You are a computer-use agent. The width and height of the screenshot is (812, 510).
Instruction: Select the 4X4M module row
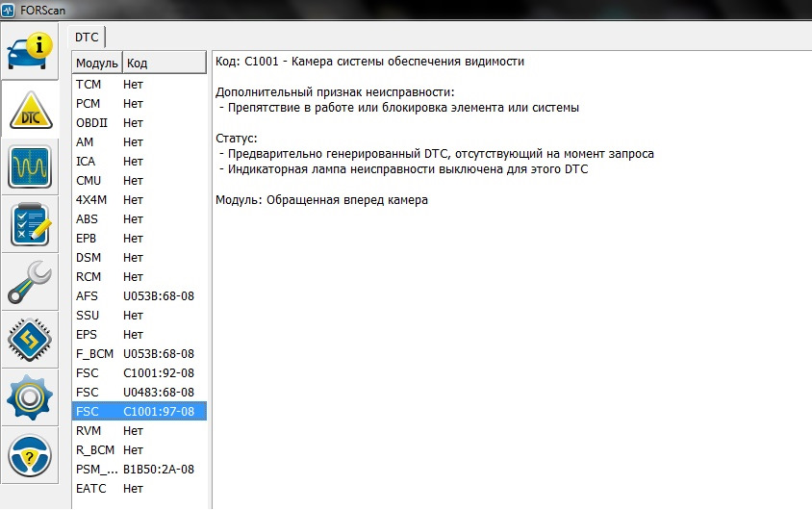click(140, 199)
